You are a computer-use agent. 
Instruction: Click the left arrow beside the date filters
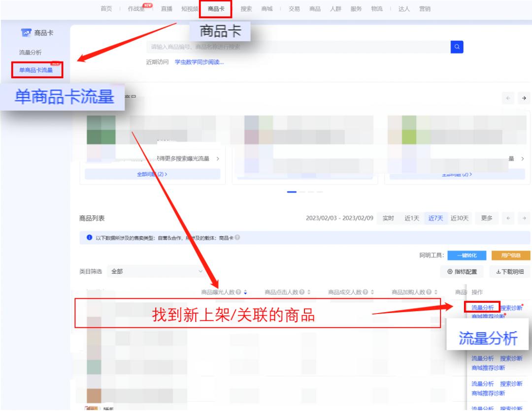pos(508,218)
